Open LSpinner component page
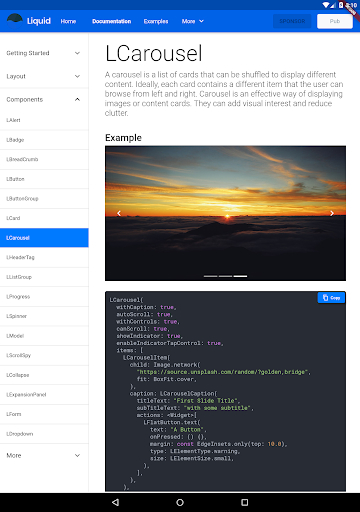 point(44,316)
